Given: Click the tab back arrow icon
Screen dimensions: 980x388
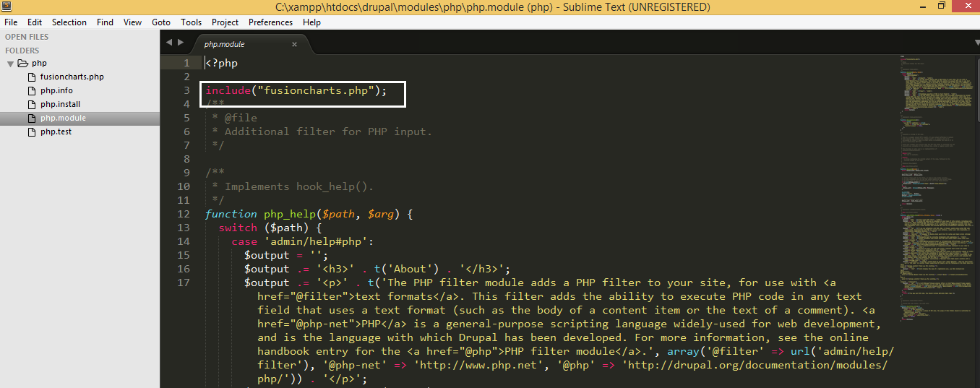Looking at the screenshot, I should (169, 43).
